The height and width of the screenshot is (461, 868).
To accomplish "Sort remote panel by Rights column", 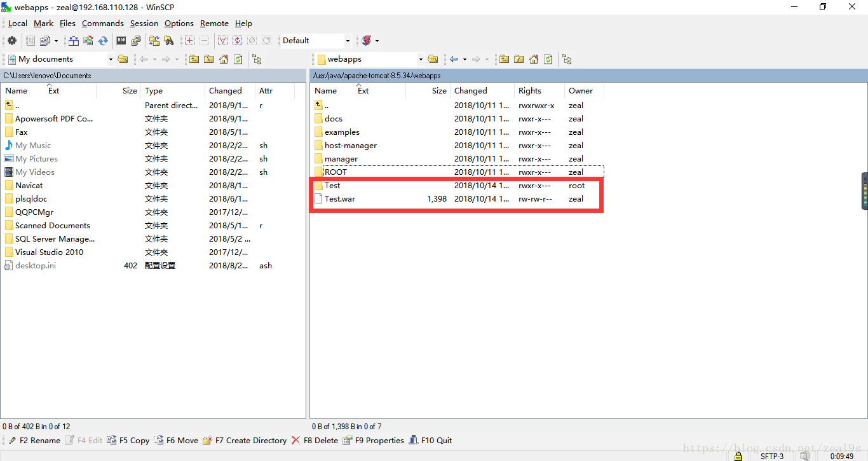I will click(x=539, y=91).
